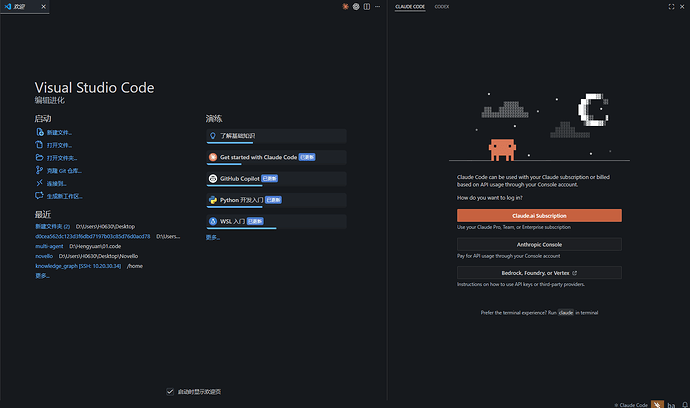Open the 连接到... link
The width and height of the screenshot is (690, 408).
click(x=57, y=184)
